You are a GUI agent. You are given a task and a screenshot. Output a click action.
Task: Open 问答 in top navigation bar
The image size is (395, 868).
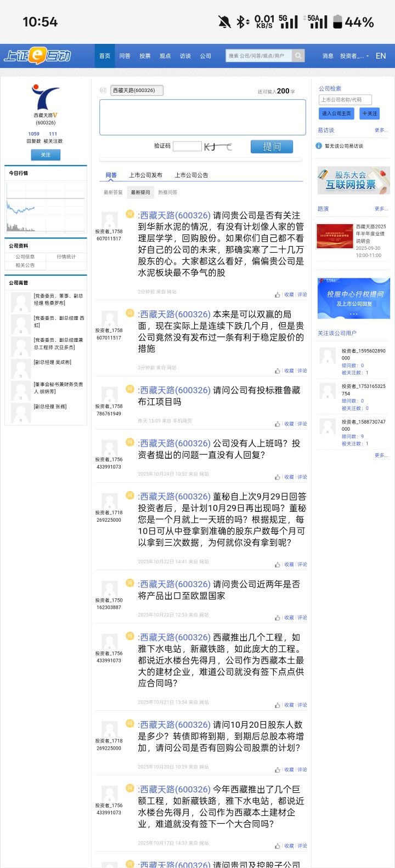(125, 56)
